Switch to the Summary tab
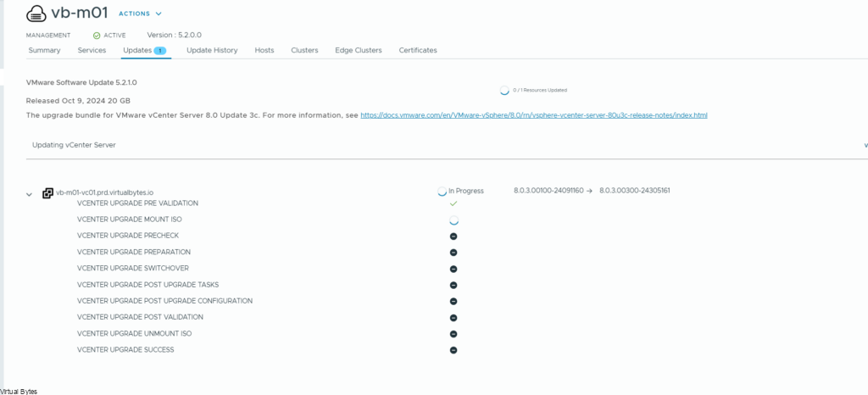The height and width of the screenshot is (395, 868). click(x=44, y=50)
